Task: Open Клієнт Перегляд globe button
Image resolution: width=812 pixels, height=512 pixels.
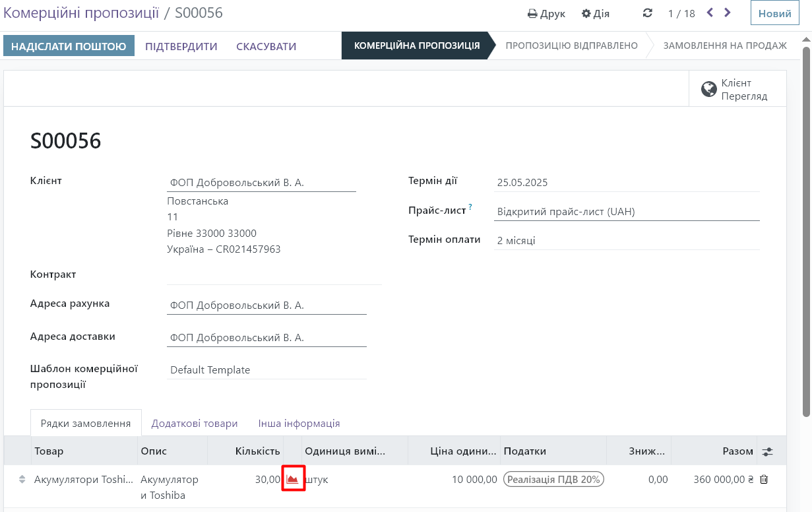Action: pyautogui.click(x=737, y=89)
